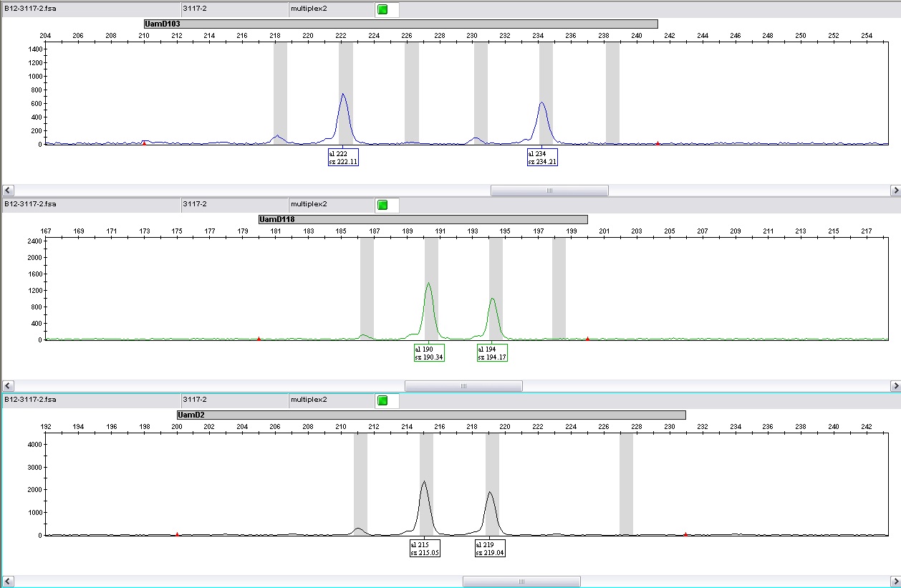Click the horizontal scrollbar thumb below the UamD103 plot
Viewport: 901px width, 588px height.
point(549,191)
